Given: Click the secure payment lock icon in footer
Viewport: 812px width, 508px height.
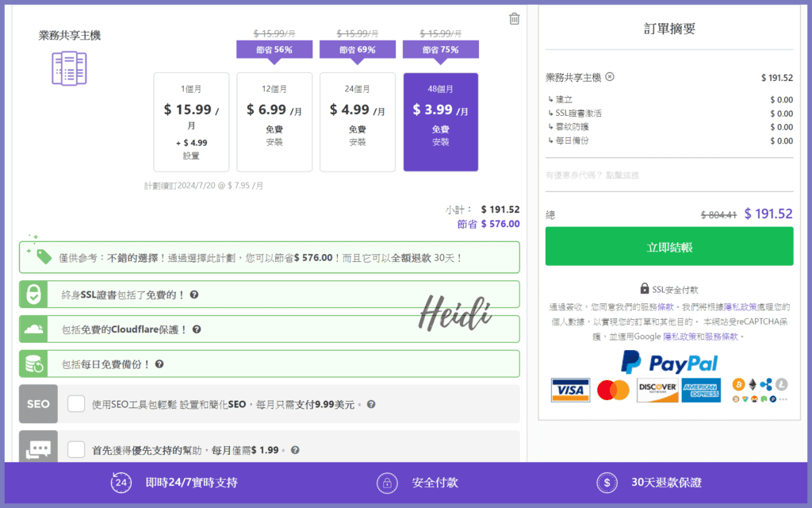Looking at the screenshot, I should click(x=387, y=483).
